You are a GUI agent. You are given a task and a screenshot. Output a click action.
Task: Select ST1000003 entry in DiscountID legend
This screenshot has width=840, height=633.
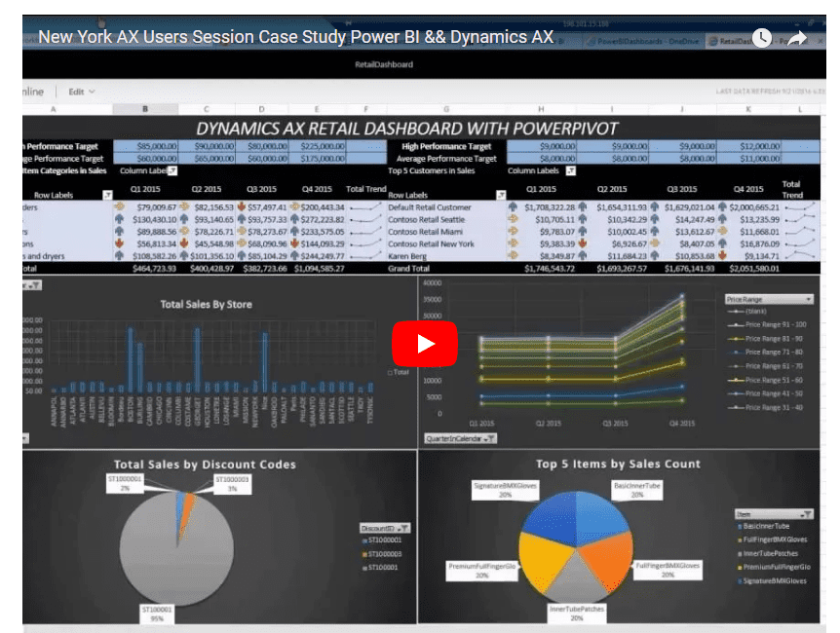pyautogui.click(x=382, y=554)
